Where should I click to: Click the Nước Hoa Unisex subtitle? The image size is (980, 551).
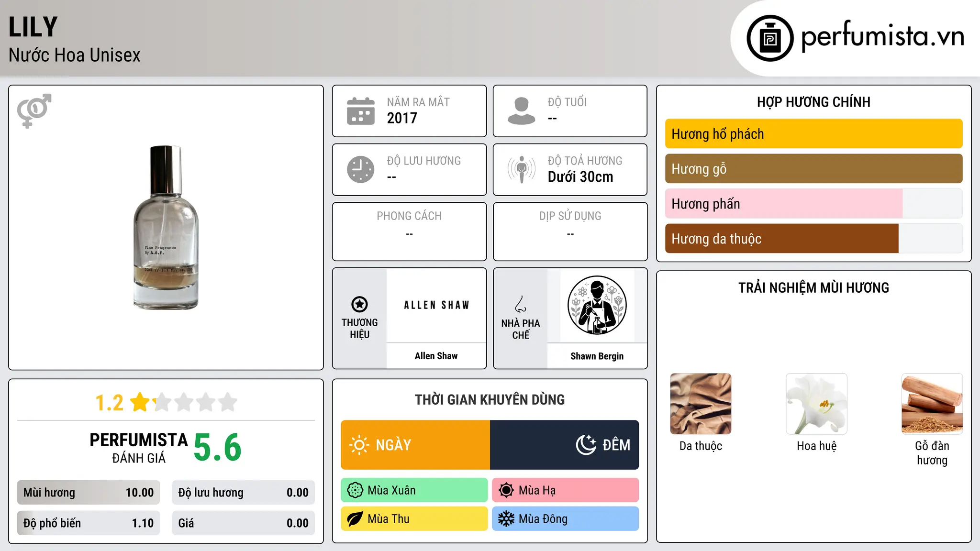tap(75, 55)
